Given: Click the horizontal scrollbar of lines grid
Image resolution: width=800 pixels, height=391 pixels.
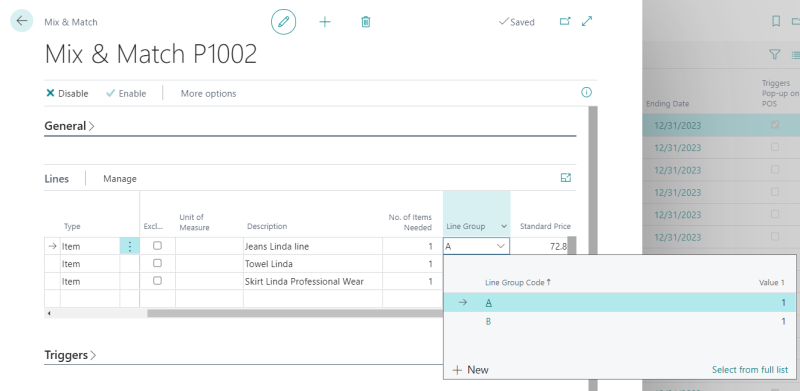Looking at the screenshot, I should tap(295, 313).
